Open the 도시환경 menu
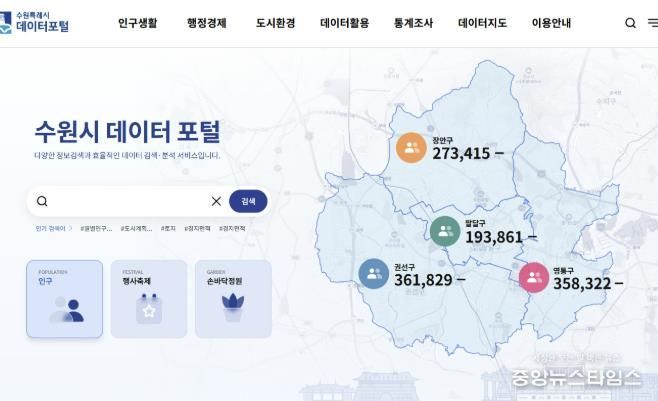The width and height of the screenshot is (658, 401). (276, 23)
